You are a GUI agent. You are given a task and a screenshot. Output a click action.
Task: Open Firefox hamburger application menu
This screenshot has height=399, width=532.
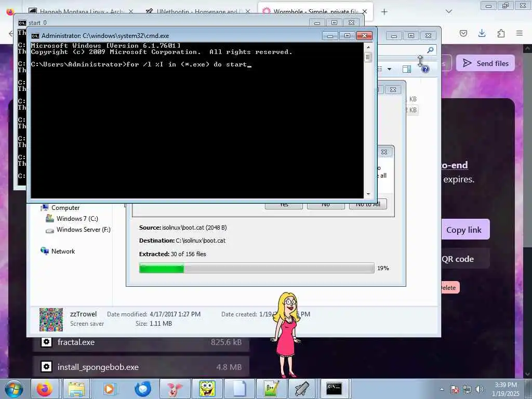click(x=520, y=33)
